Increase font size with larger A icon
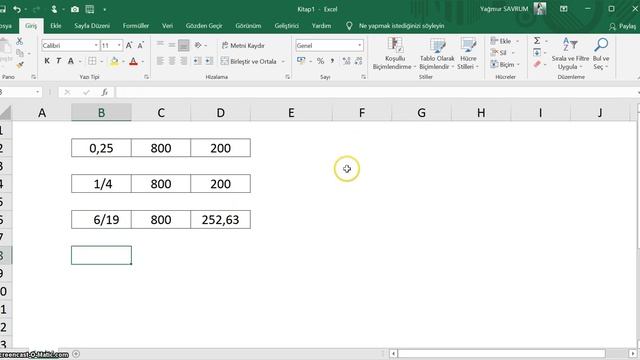640x360 pixels. click(129, 45)
